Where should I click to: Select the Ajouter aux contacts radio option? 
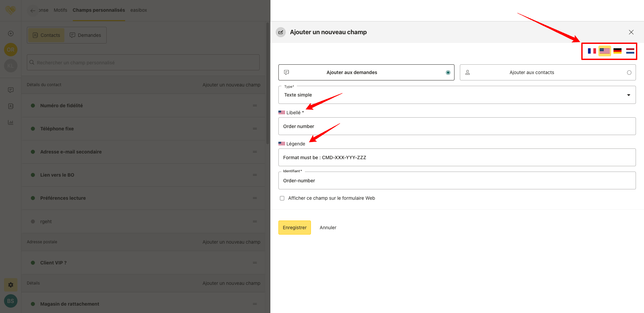point(629,72)
